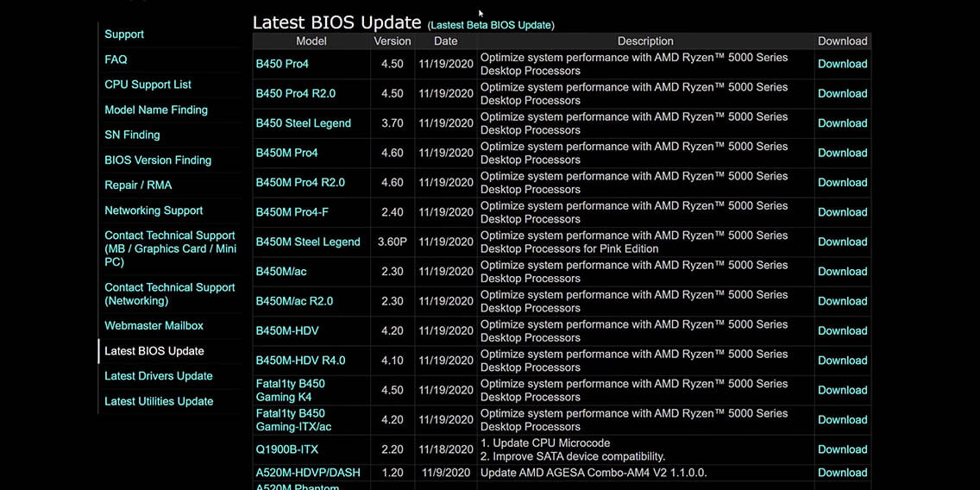Download BIOS for B450M/ac
Screen dimensions: 980x490
click(843, 272)
